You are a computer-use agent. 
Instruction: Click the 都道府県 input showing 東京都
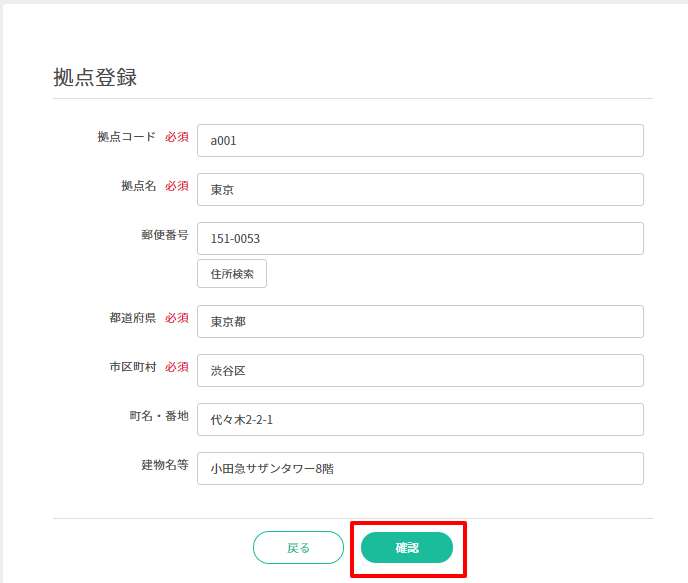[x=420, y=322]
